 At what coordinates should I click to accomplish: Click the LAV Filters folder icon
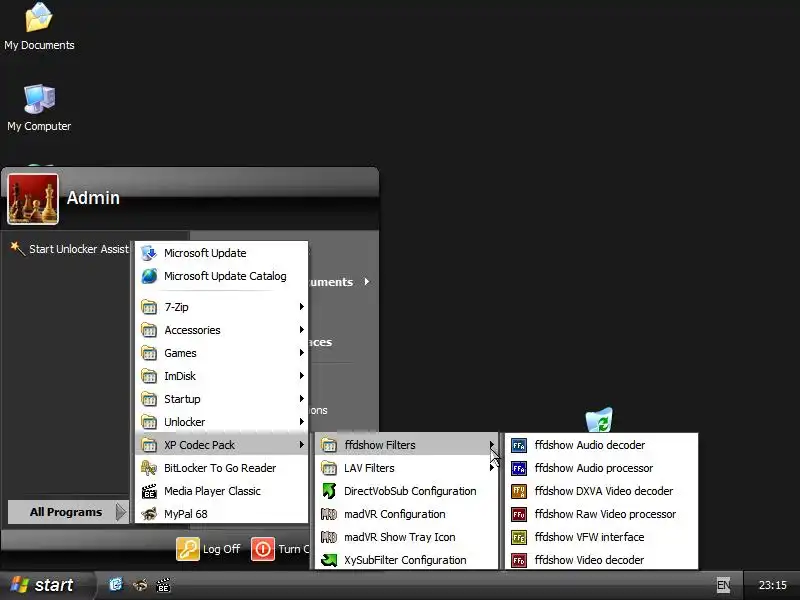click(329, 468)
